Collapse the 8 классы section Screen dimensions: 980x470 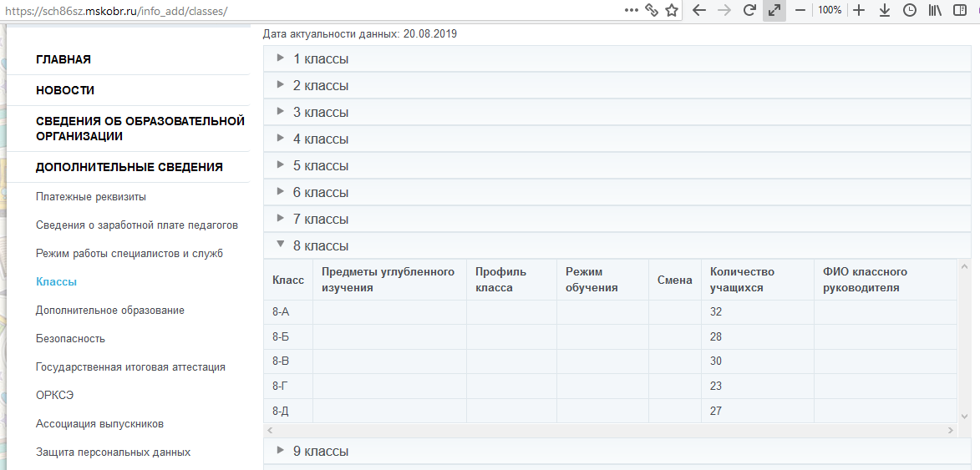coord(617,245)
